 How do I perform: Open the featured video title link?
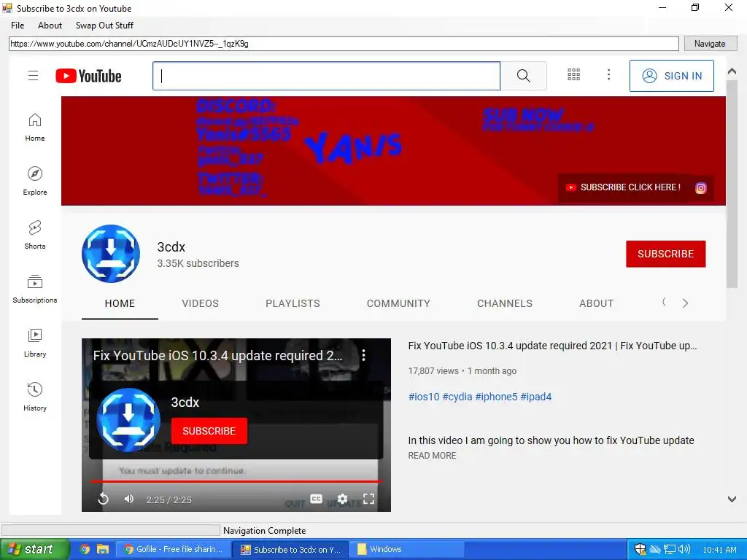tap(553, 346)
